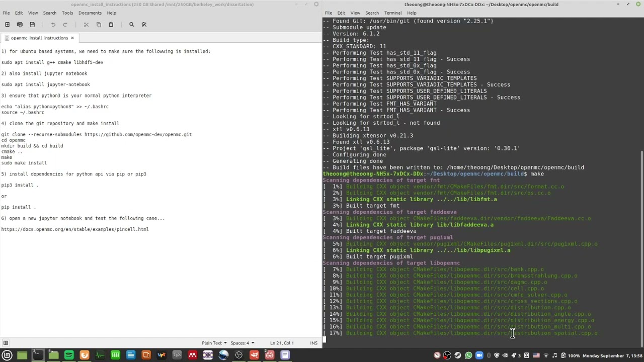Click Ln 21, Col 1 status entry

click(x=282, y=343)
